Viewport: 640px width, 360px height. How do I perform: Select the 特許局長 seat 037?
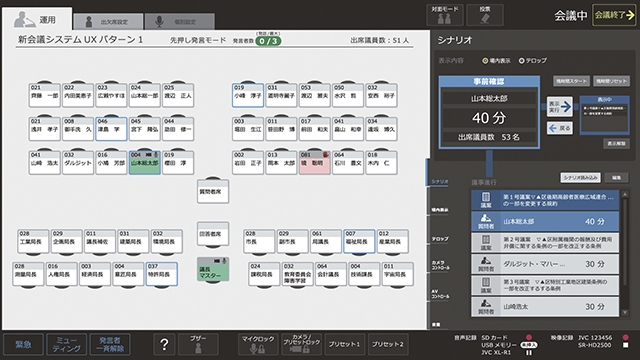162,274
